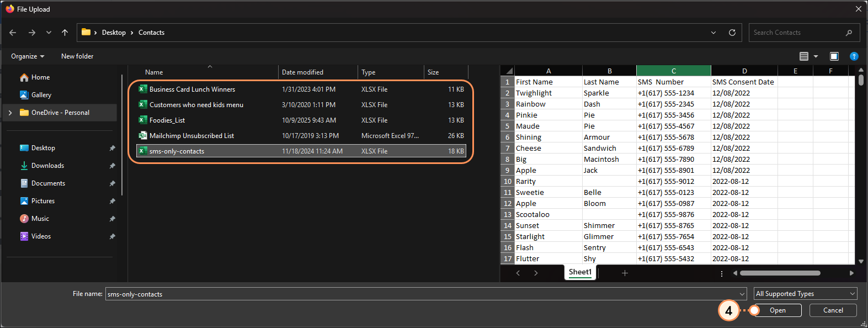Select Business Card Lunch Winners file
Image resolution: width=868 pixels, height=328 pixels.
coord(301,89)
